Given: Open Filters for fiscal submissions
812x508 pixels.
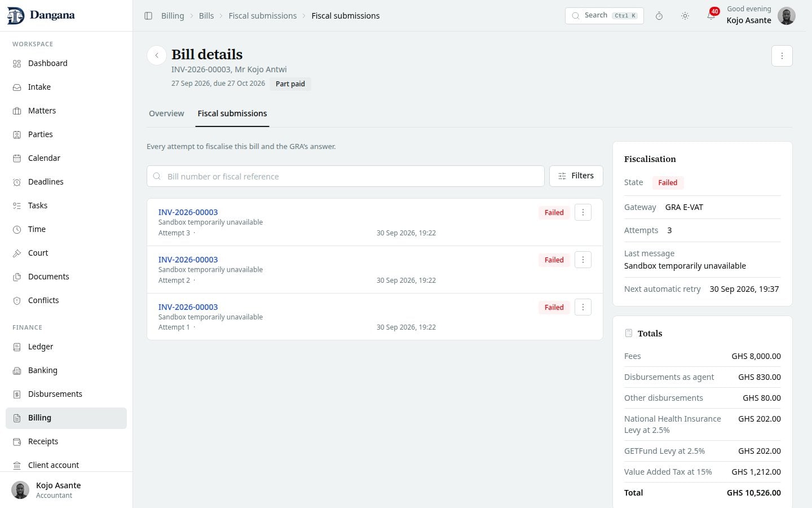Looking at the screenshot, I should coord(576,176).
